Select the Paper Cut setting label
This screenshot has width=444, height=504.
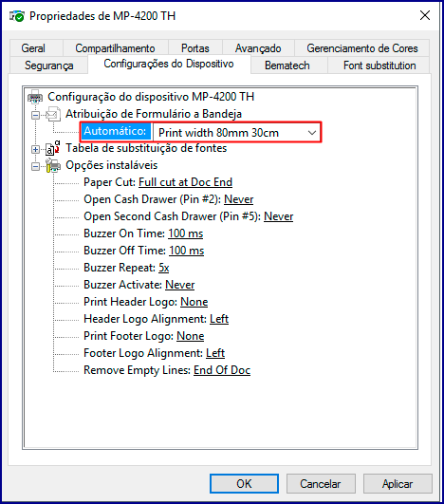point(109,182)
